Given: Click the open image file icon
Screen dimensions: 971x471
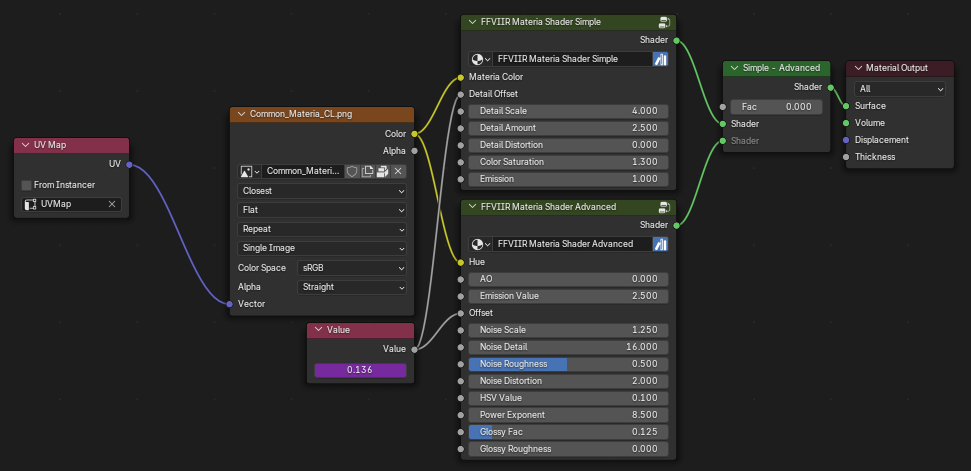Looking at the screenshot, I should point(383,171).
